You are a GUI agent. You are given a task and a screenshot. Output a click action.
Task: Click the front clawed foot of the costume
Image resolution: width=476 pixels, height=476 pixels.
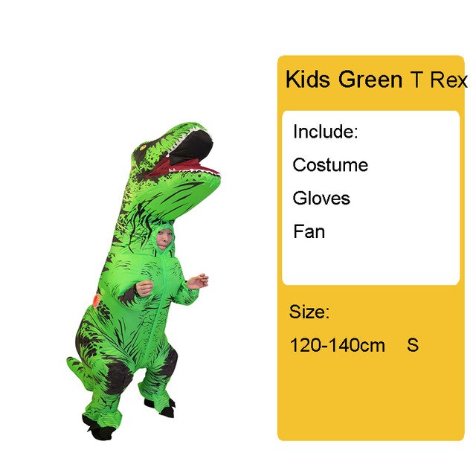pyautogui.click(x=161, y=408)
